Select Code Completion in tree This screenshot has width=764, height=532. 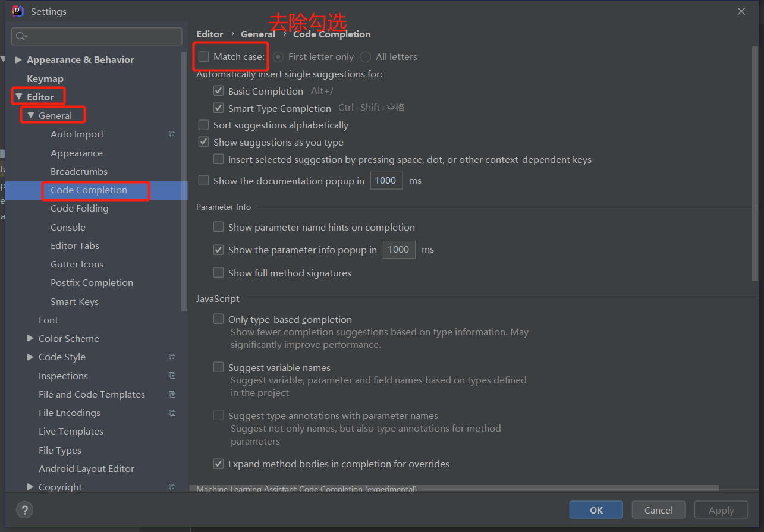coord(89,190)
